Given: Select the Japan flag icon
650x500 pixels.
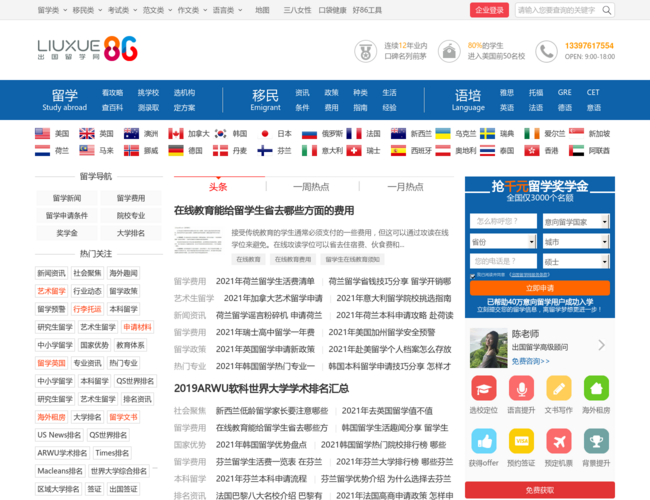Looking at the screenshot, I should 265,133.
